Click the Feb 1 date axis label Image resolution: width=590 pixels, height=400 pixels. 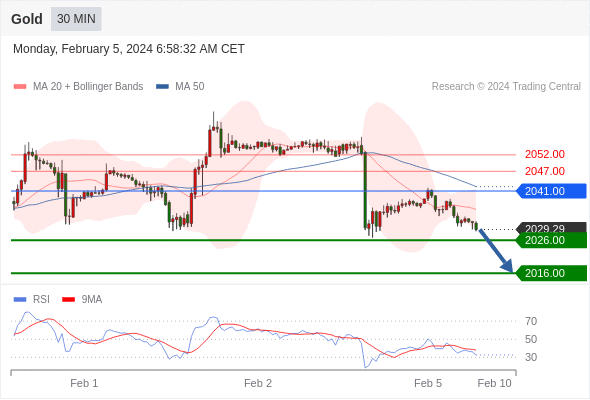click(84, 383)
